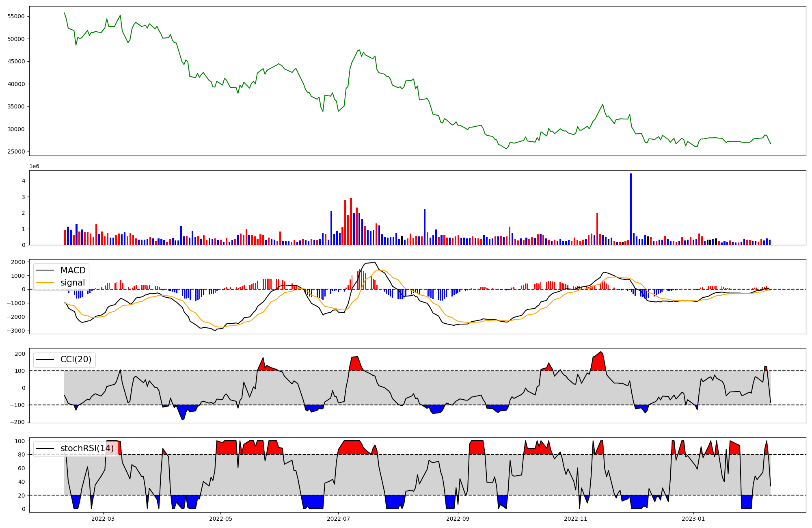Screen dimensions: 812x528
Task: Click the 1e6 volume scale label
Action: tap(35, 167)
